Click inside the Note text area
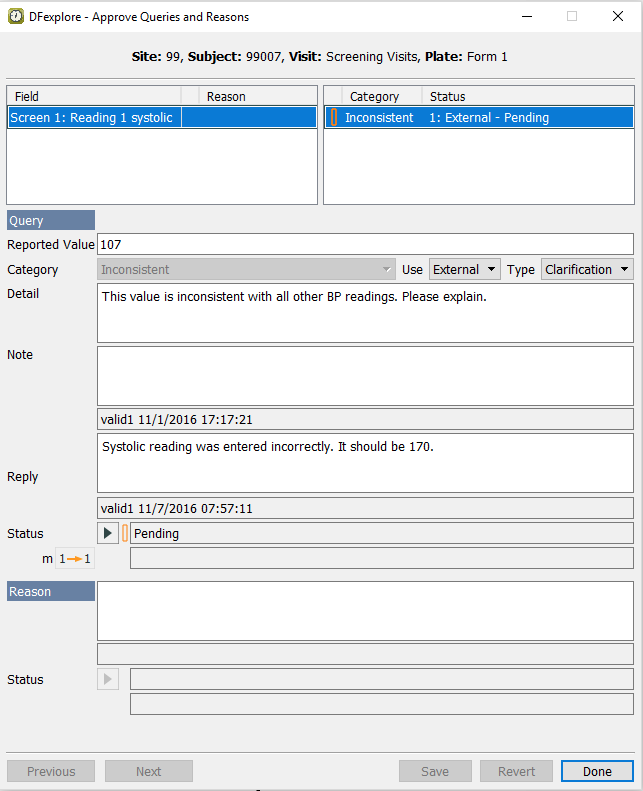The height and width of the screenshot is (791, 643). click(x=365, y=376)
